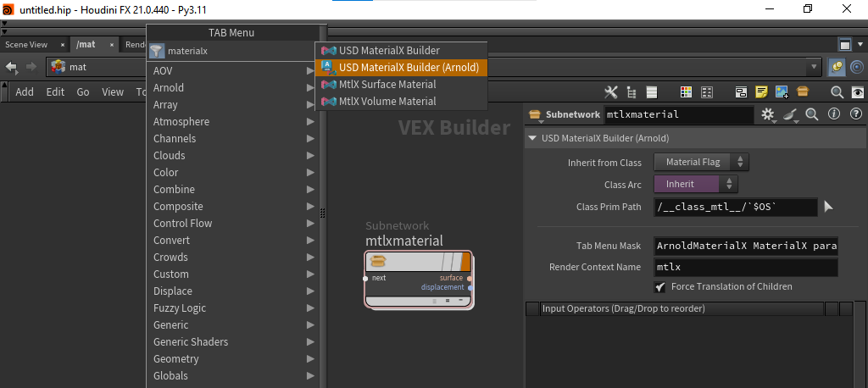Choose MtlX Surface Material
This screenshot has height=388, width=868.
(x=401, y=85)
